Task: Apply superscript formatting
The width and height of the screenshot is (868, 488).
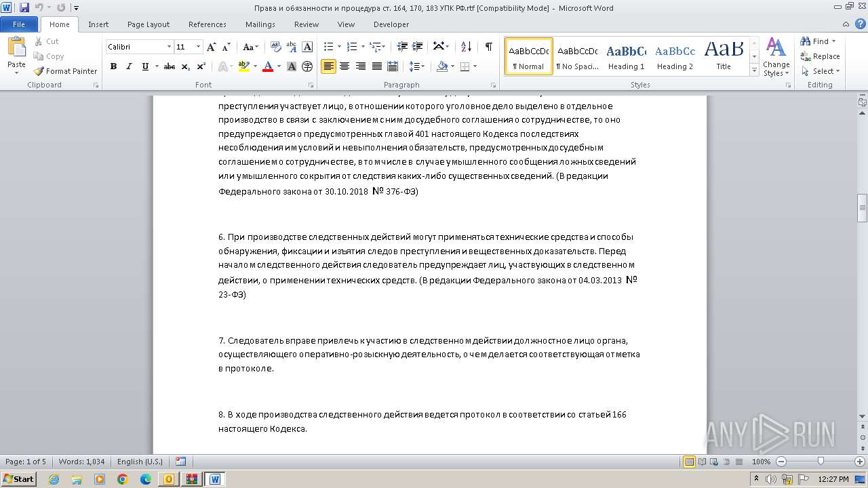Action: [201, 66]
